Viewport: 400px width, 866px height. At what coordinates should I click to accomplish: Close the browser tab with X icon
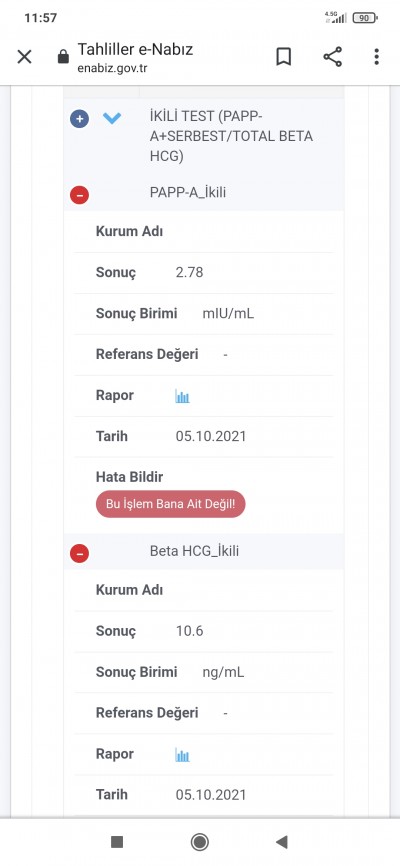[24, 57]
